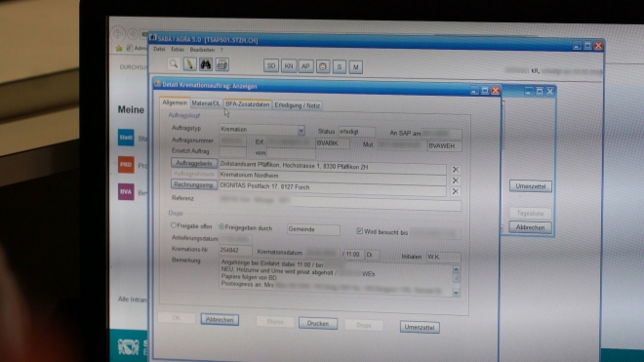The width and height of the screenshot is (644, 362).
Task: Select the Freigabe offen radio button
Action: (x=174, y=225)
